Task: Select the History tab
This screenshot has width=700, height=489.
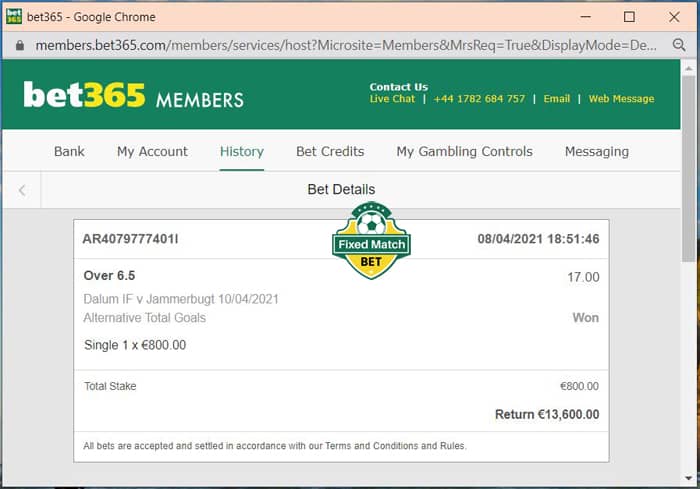Action: pos(242,151)
